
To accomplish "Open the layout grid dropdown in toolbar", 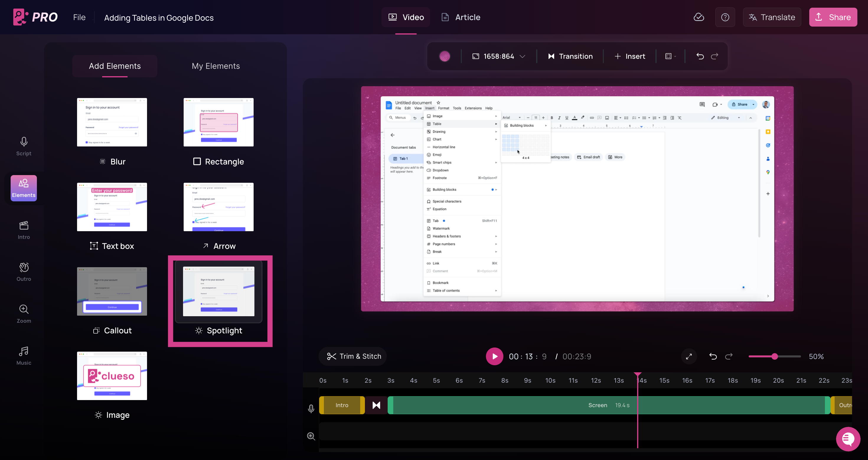I will pyautogui.click(x=670, y=56).
